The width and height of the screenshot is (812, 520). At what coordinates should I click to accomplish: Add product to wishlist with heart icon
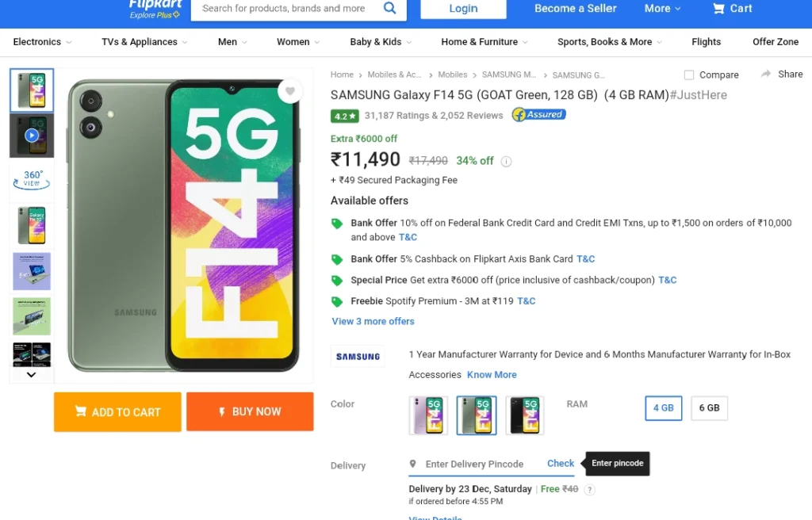290,91
